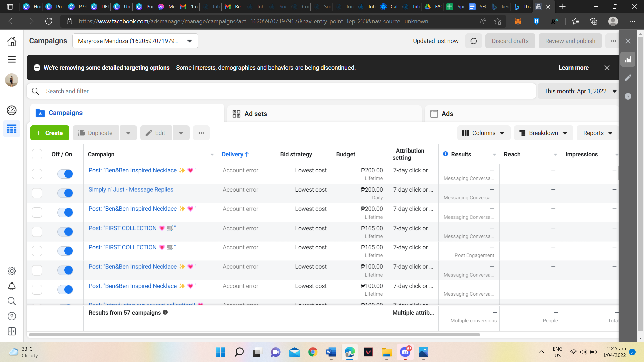Screen dimensions: 644x362
Task: Toggle off the last visible ₱100.00 Ben&Ben campaign
Action: click(x=65, y=289)
